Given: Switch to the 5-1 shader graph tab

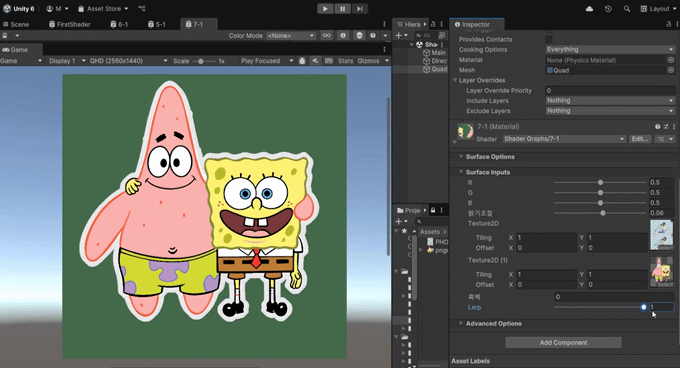Looking at the screenshot, I should click(x=157, y=24).
